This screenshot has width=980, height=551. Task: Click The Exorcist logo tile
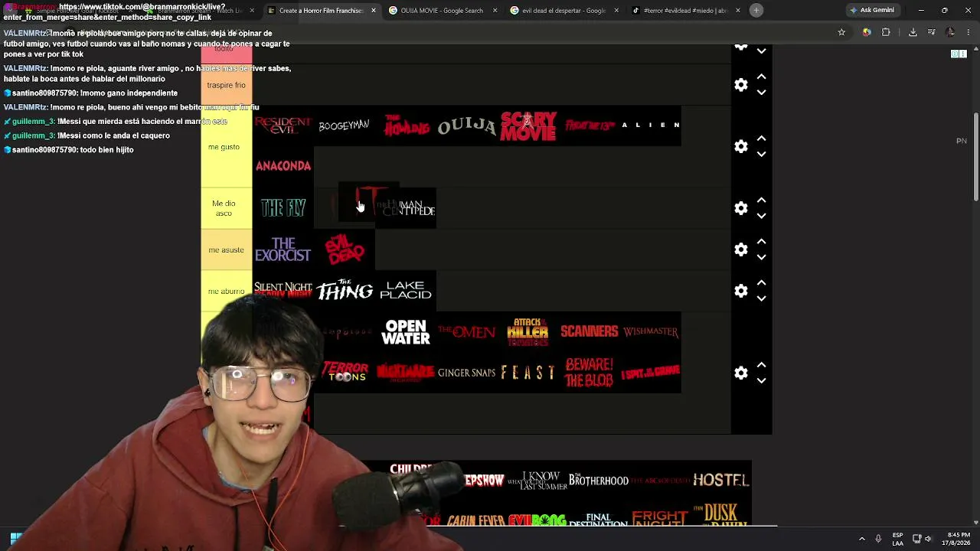[x=283, y=249]
